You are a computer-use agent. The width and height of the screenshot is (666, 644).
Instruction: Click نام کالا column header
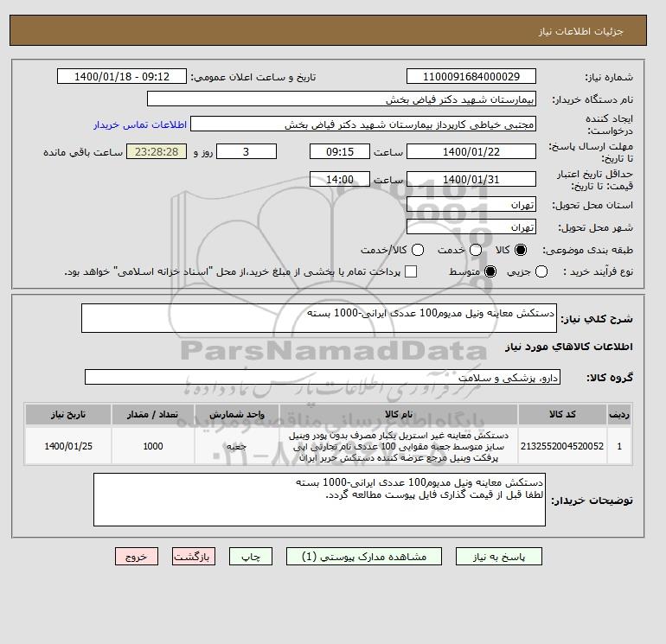pos(399,414)
